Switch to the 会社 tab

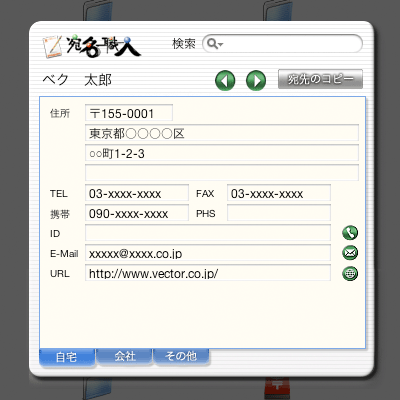[x=124, y=357]
